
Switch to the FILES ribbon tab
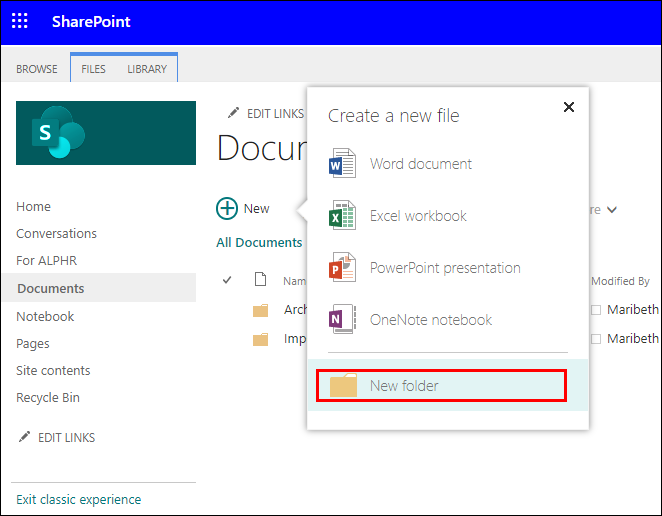click(x=93, y=69)
